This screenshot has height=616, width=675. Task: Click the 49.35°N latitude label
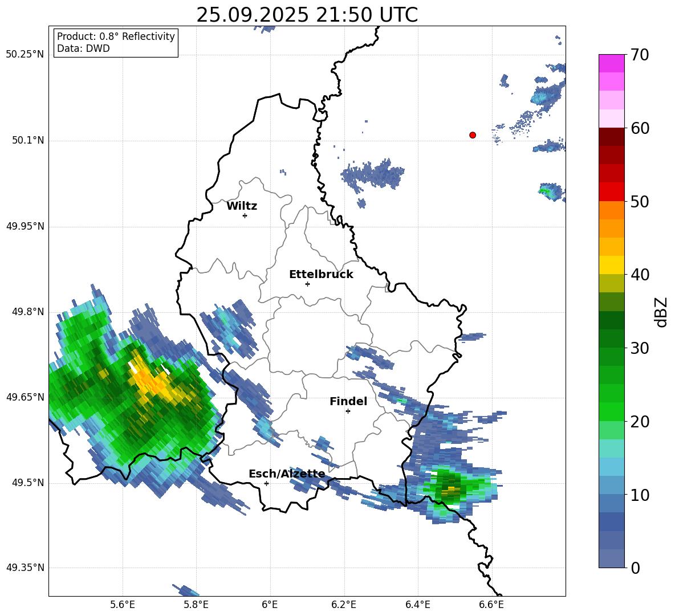click(x=25, y=568)
